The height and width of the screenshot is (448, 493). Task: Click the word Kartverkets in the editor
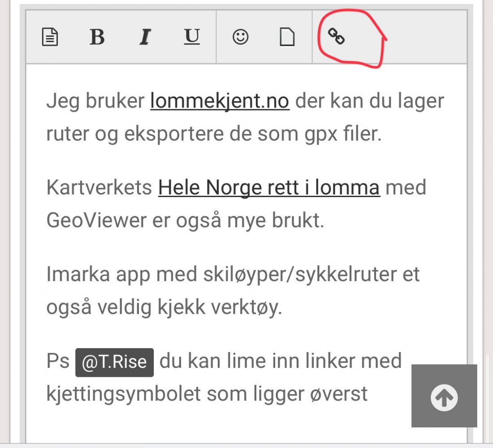click(99, 188)
